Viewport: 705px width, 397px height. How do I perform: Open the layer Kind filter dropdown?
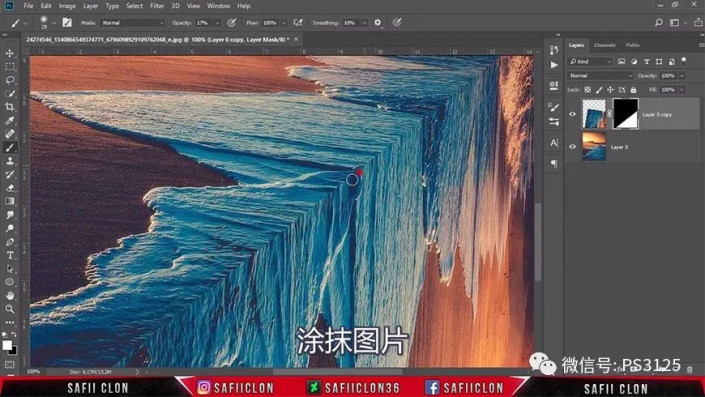click(590, 62)
